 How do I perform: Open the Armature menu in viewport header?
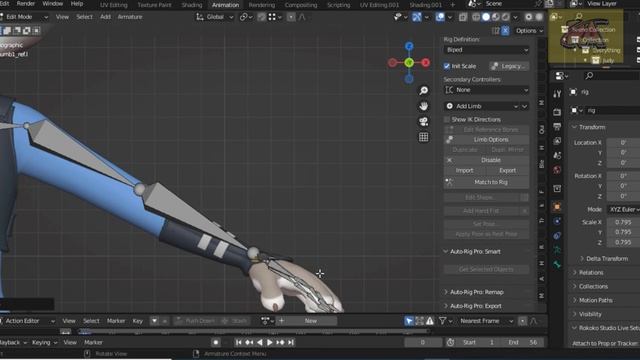point(130,17)
